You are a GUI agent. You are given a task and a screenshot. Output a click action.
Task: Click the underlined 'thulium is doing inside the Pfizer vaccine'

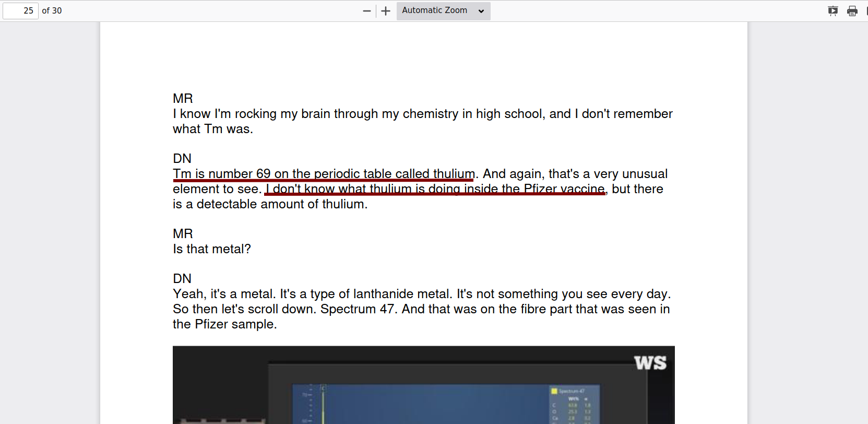pos(487,189)
